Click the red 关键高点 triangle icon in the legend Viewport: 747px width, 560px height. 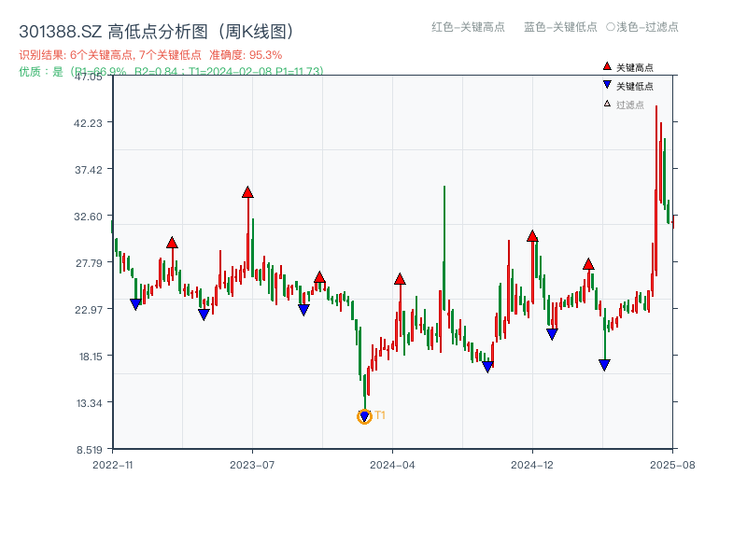(606, 66)
